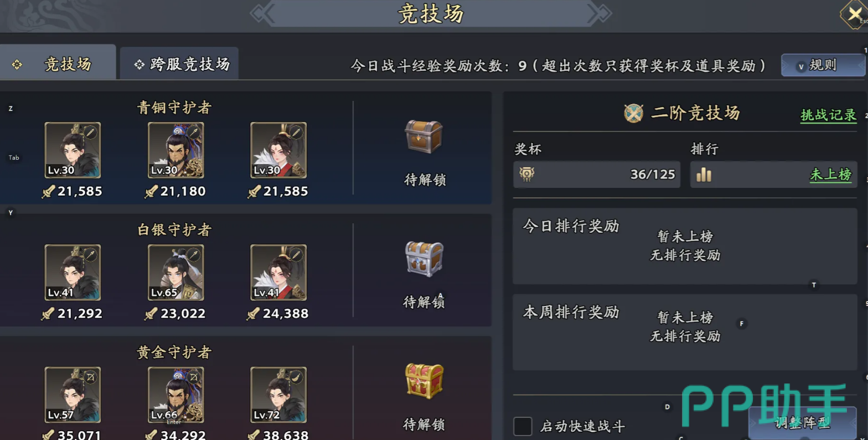Click the 调整阵型 button

click(x=802, y=423)
